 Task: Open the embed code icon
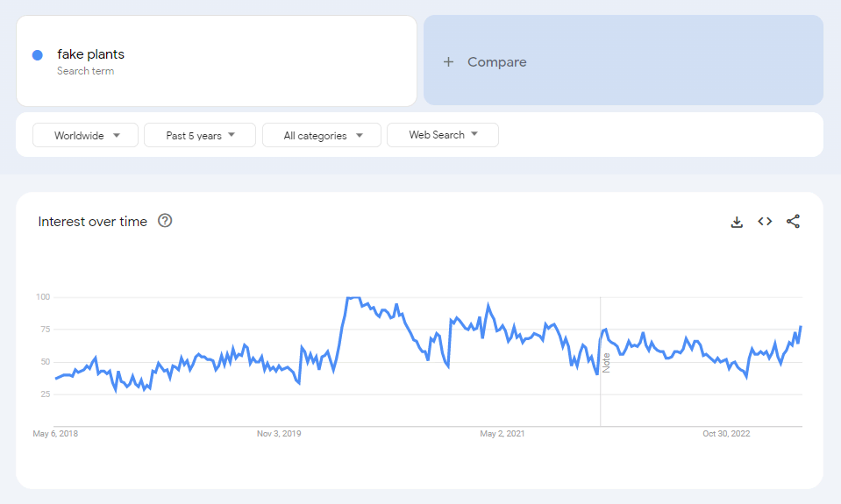[765, 222]
